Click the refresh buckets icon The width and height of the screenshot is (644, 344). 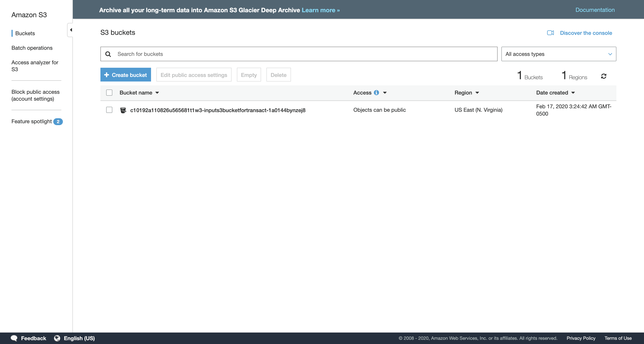604,76
